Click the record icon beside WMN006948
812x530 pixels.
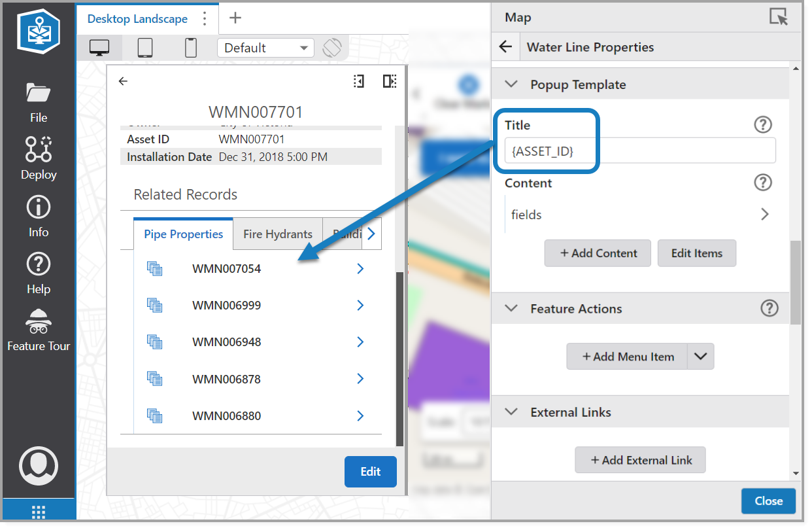pos(154,342)
